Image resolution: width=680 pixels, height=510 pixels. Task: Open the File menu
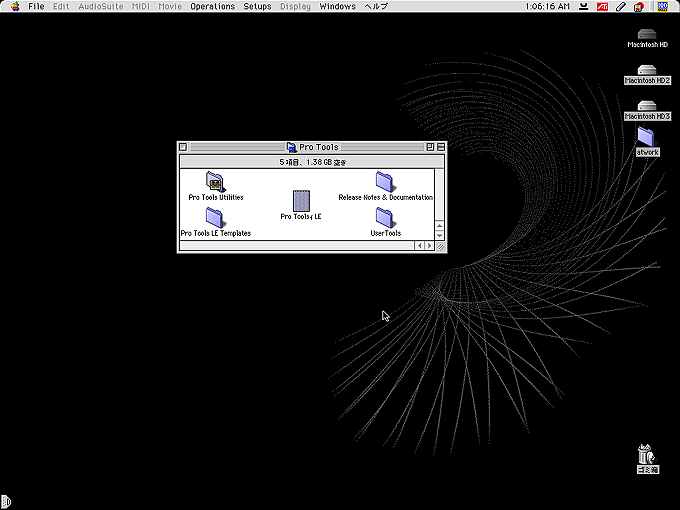36,6
